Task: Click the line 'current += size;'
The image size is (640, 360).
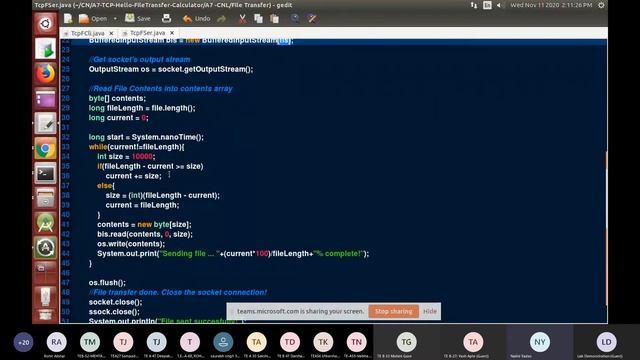Action: [x=133, y=176]
